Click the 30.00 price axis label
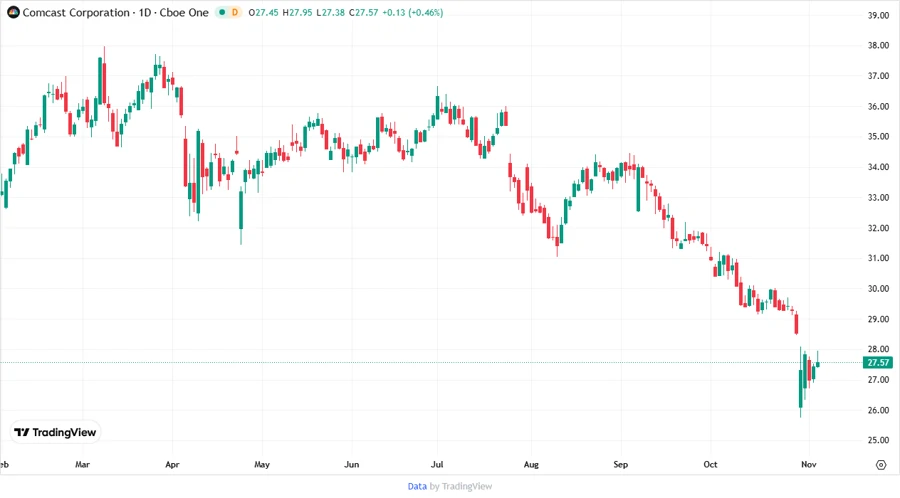The width and height of the screenshot is (900, 498). (878, 289)
